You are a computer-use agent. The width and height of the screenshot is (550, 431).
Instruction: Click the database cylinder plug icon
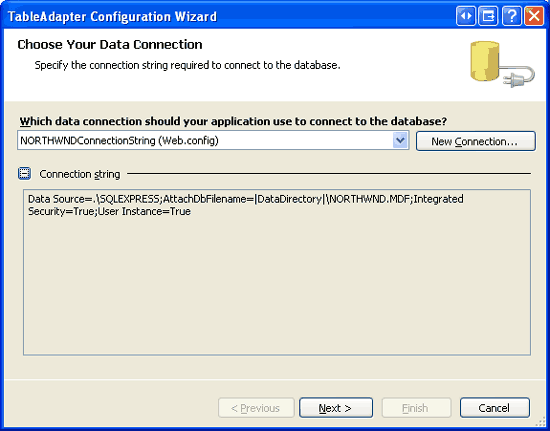[502, 64]
